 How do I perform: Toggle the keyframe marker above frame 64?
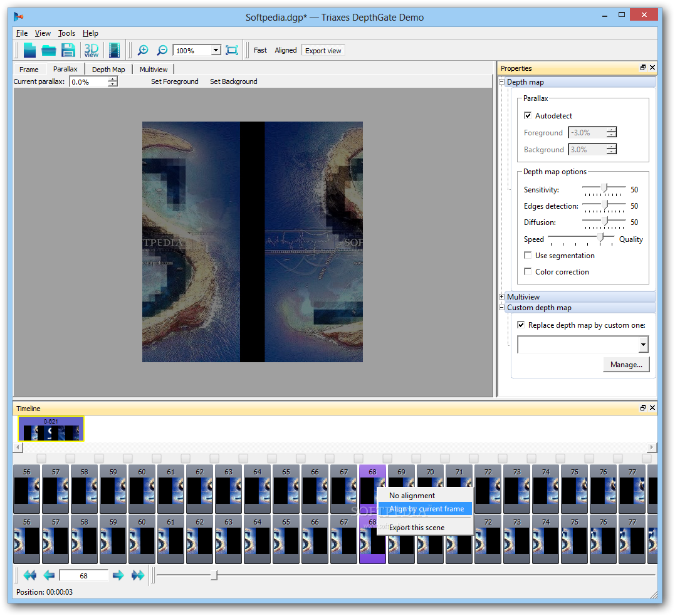(x=272, y=458)
